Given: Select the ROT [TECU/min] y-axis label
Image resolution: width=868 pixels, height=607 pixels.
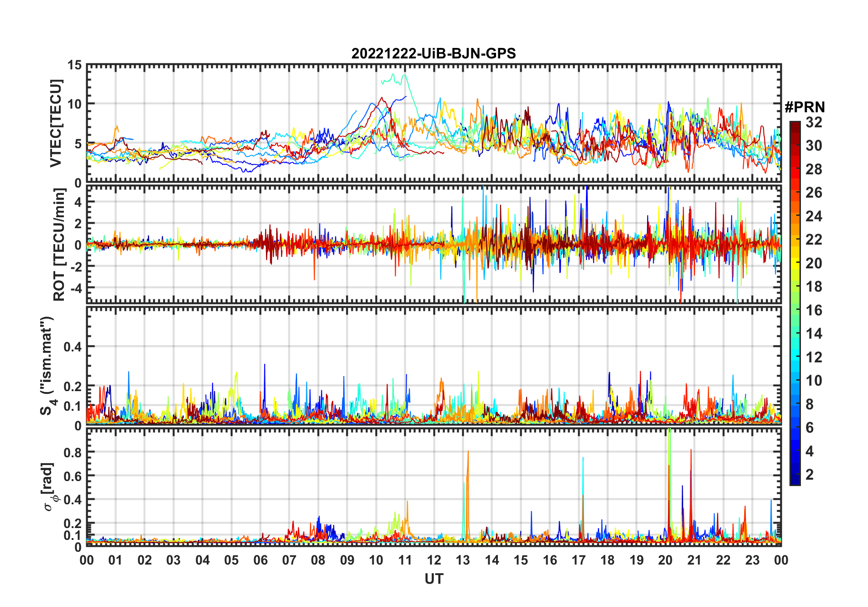Looking at the screenshot, I should point(59,245).
